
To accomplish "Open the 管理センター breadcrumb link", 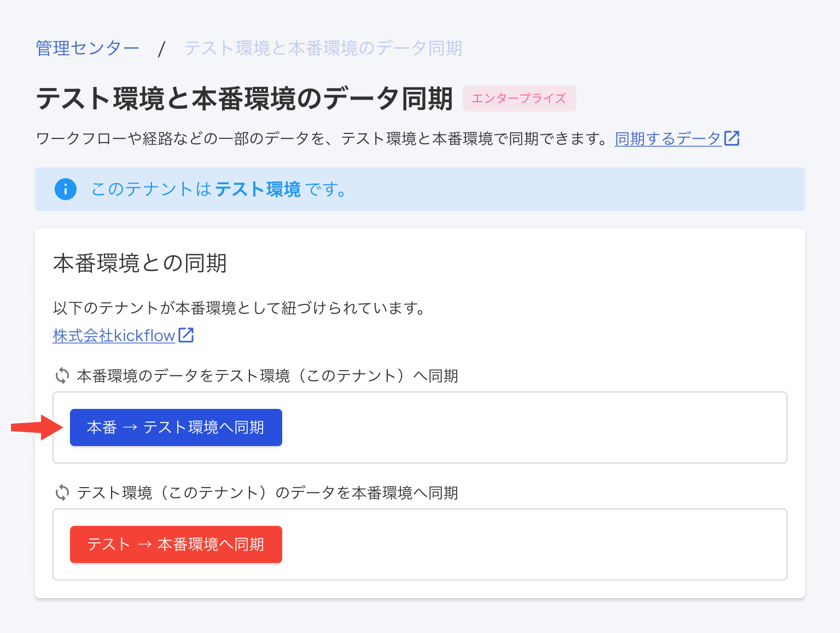I will point(87,48).
